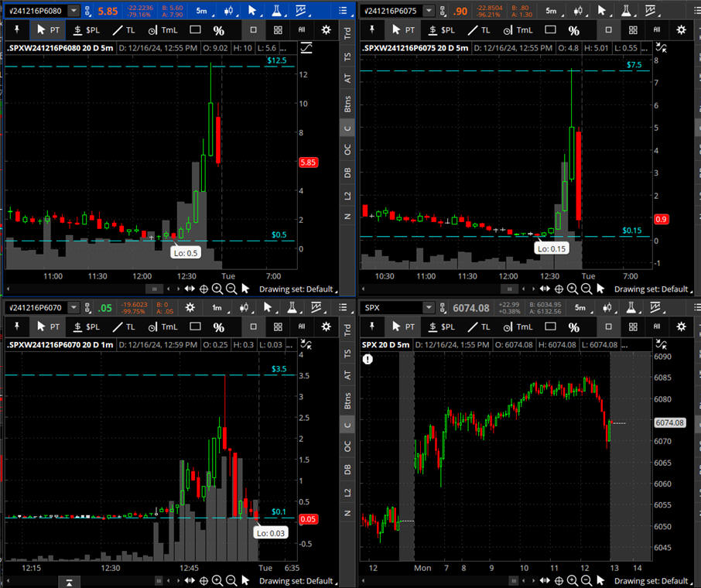Toggle pin on SPX drawing toolbar
The height and width of the screenshot is (588, 701).
click(x=372, y=326)
